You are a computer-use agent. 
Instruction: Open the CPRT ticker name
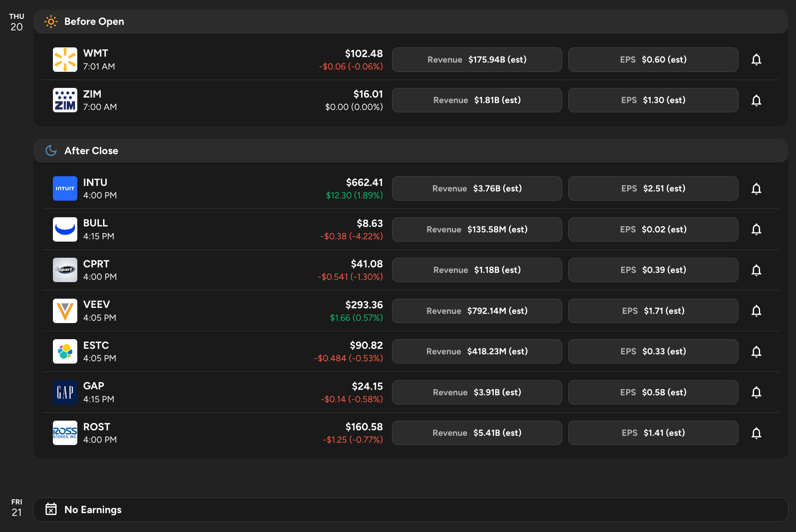pyautogui.click(x=96, y=264)
